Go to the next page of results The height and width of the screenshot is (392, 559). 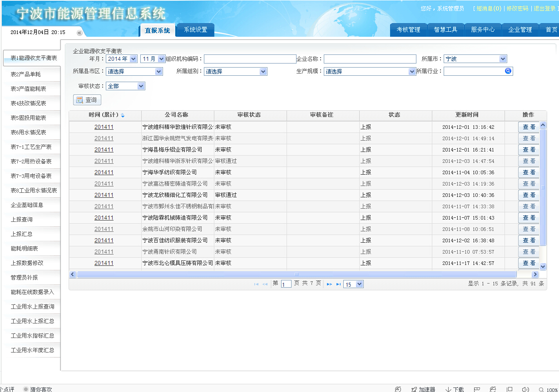tap(330, 284)
